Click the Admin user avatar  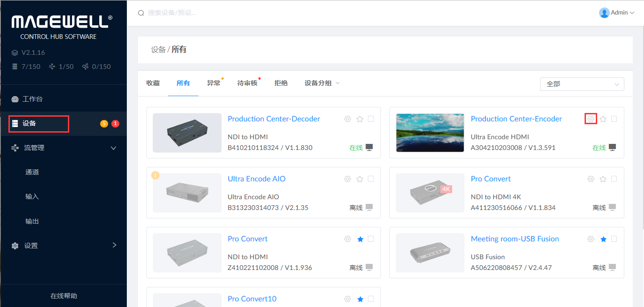point(604,13)
